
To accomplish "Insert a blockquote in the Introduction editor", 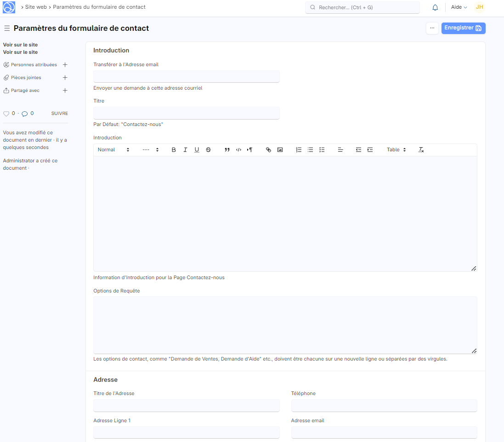I will [x=227, y=150].
